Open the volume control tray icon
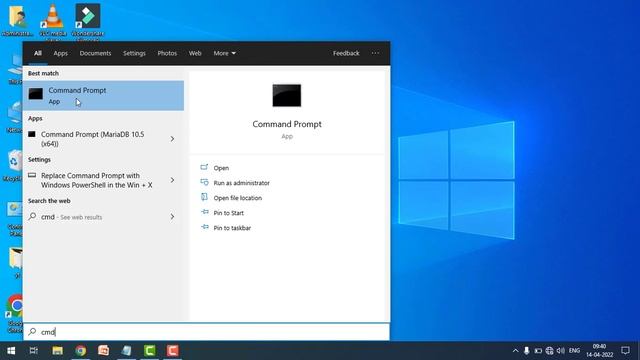Viewport: 640px width, 360px height. 561,351
